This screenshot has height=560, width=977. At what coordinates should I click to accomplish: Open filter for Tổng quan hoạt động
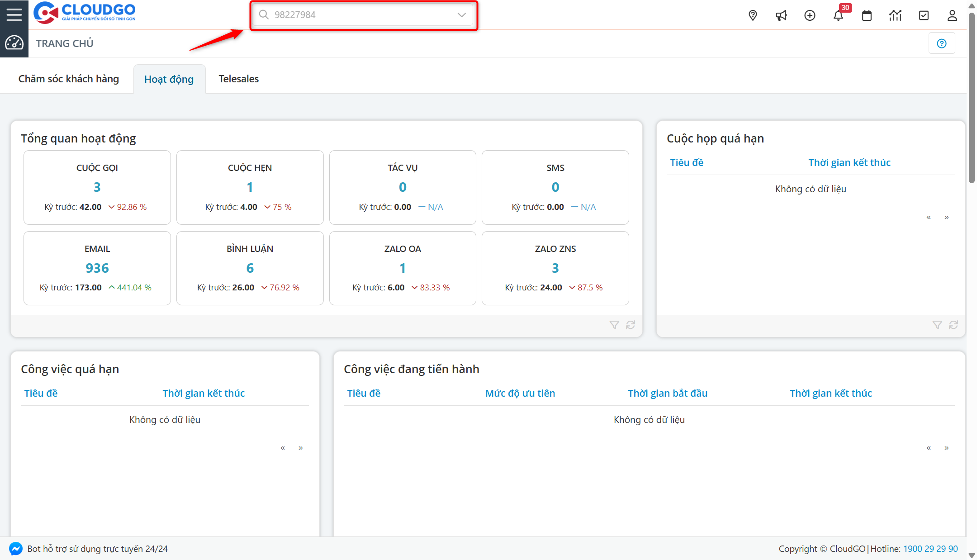pyautogui.click(x=614, y=325)
